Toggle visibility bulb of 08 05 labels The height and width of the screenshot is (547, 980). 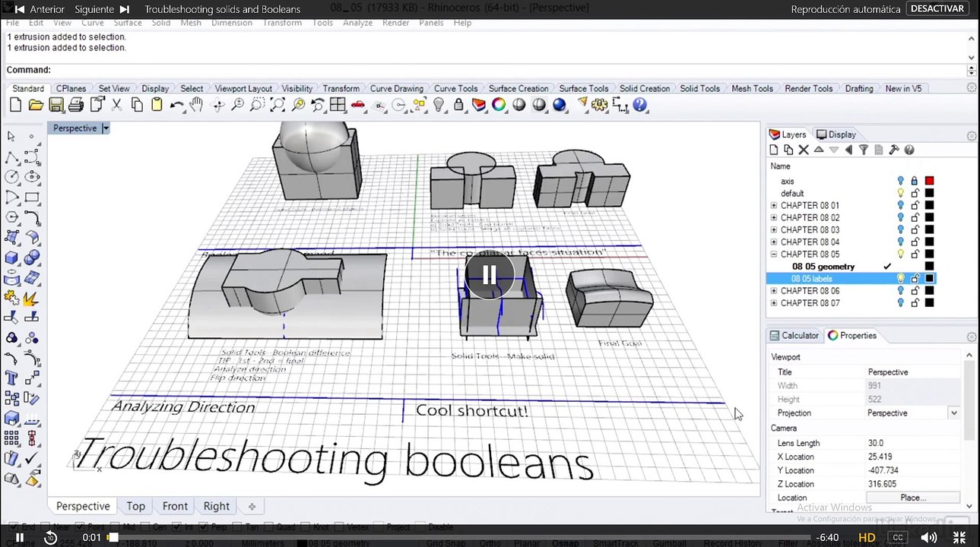901,279
